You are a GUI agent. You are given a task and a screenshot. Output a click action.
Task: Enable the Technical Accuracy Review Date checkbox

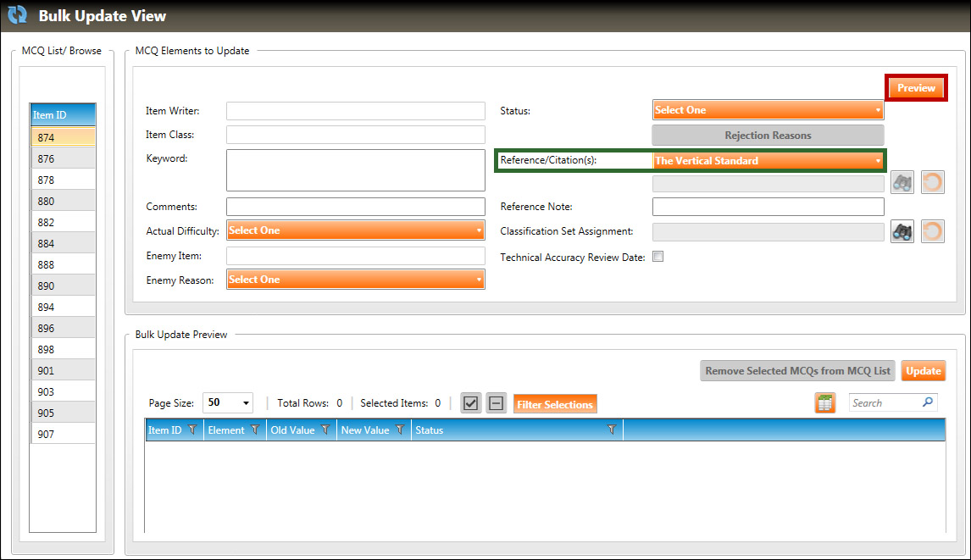658,257
